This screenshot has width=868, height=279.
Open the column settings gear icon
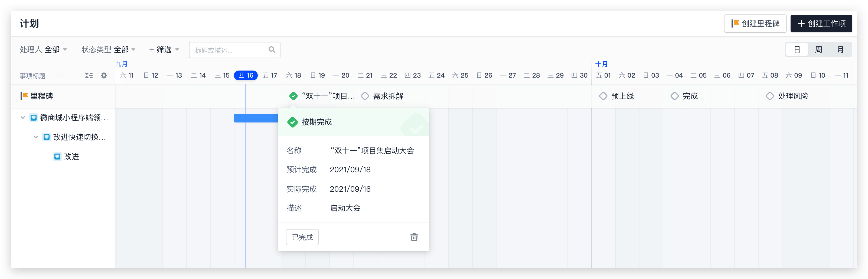point(104,75)
